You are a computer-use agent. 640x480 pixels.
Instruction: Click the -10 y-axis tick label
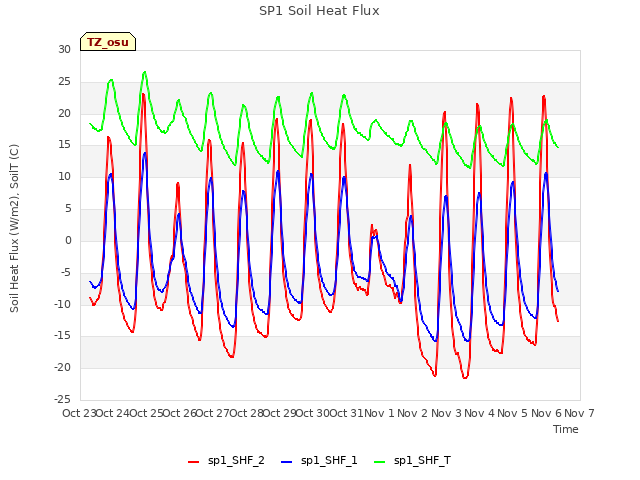63,304
